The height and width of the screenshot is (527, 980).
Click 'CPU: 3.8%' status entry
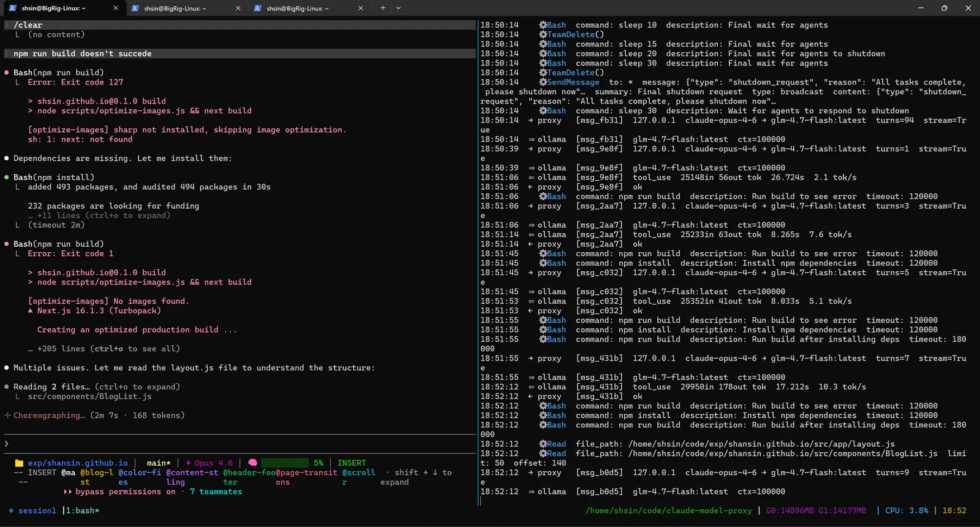(x=907, y=510)
